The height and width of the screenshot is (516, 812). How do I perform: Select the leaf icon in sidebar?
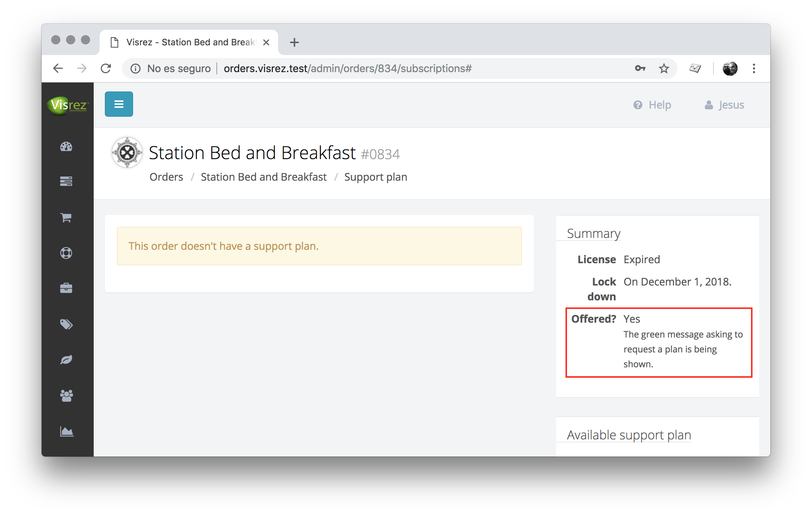pos(66,359)
